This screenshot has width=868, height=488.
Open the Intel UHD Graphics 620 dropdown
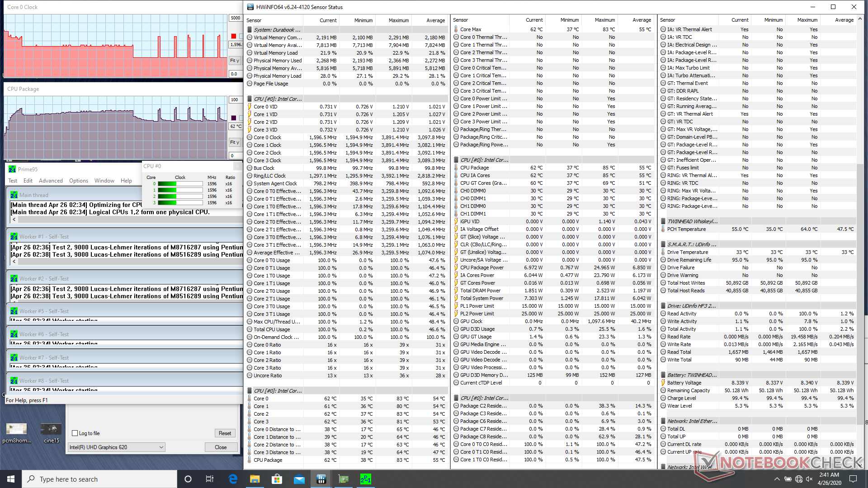tap(116, 447)
